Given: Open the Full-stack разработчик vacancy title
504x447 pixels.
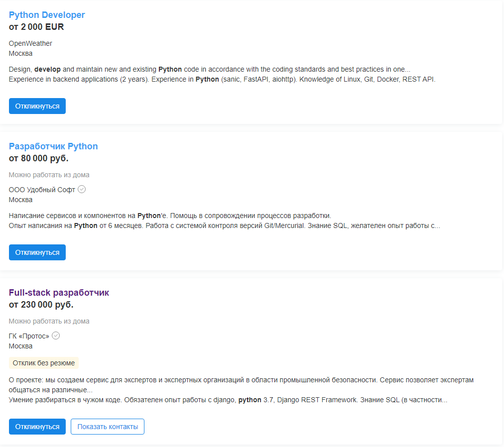Looking at the screenshot, I should [59, 293].
